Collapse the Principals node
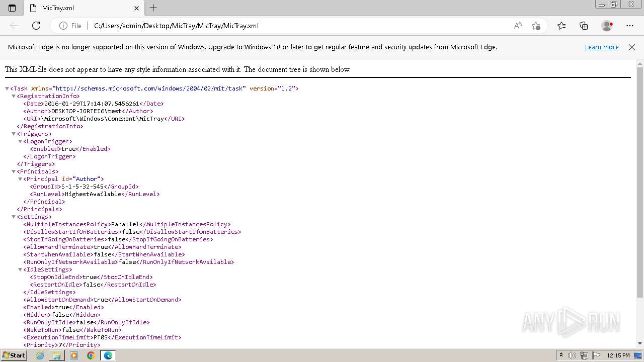The height and width of the screenshot is (362, 644). (14, 171)
